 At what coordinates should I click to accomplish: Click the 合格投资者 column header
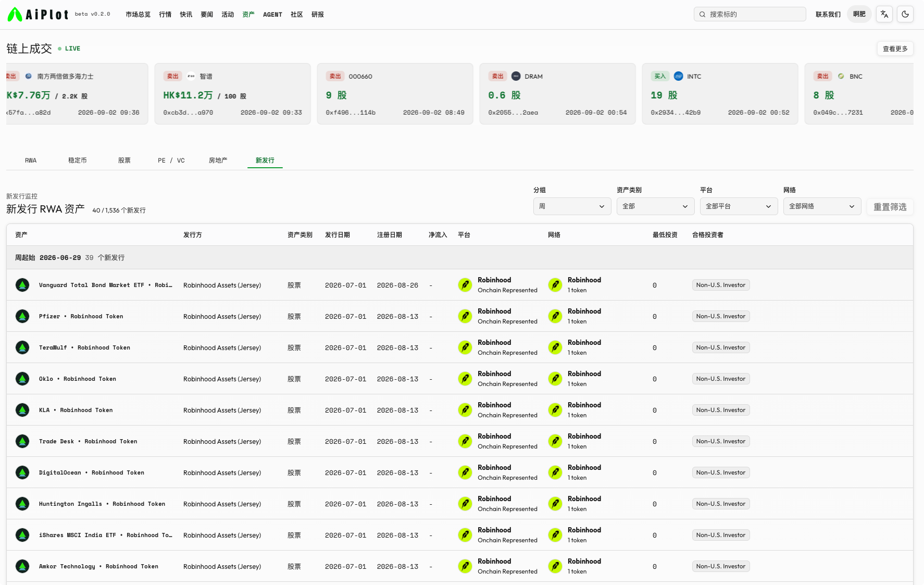(708, 235)
